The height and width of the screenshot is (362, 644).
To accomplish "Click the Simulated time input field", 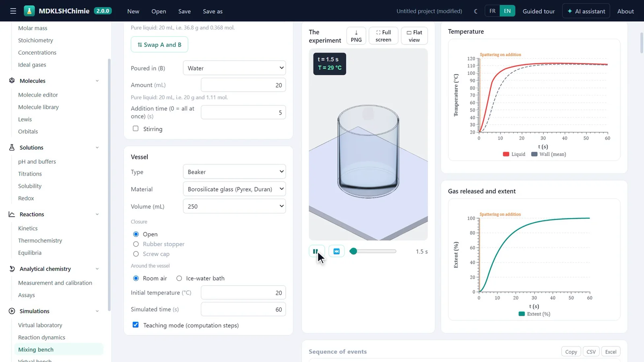I will (x=243, y=309).
